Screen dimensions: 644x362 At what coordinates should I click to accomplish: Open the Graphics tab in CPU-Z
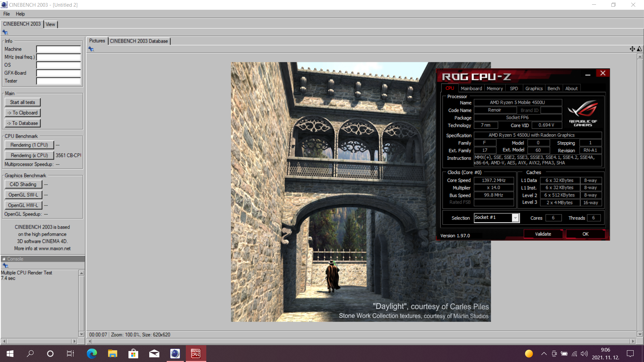pos(534,88)
